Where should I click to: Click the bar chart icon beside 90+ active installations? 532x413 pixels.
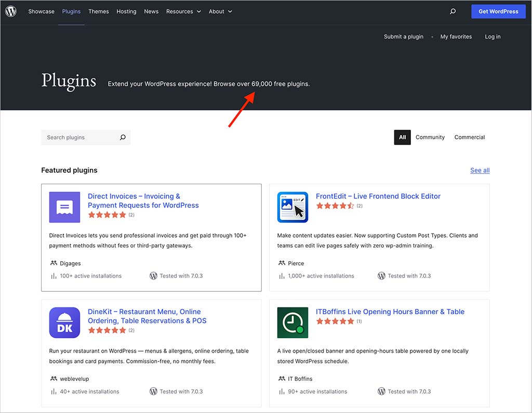click(282, 392)
